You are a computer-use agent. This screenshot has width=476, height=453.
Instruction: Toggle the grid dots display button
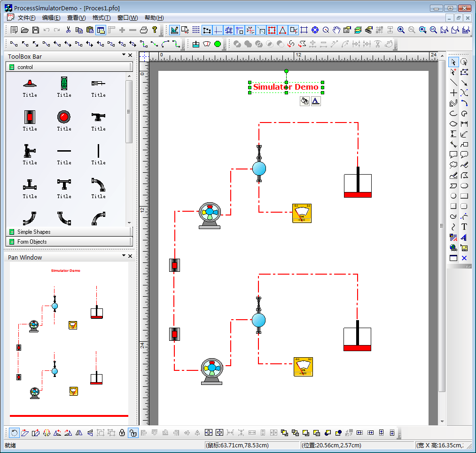pos(196,30)
